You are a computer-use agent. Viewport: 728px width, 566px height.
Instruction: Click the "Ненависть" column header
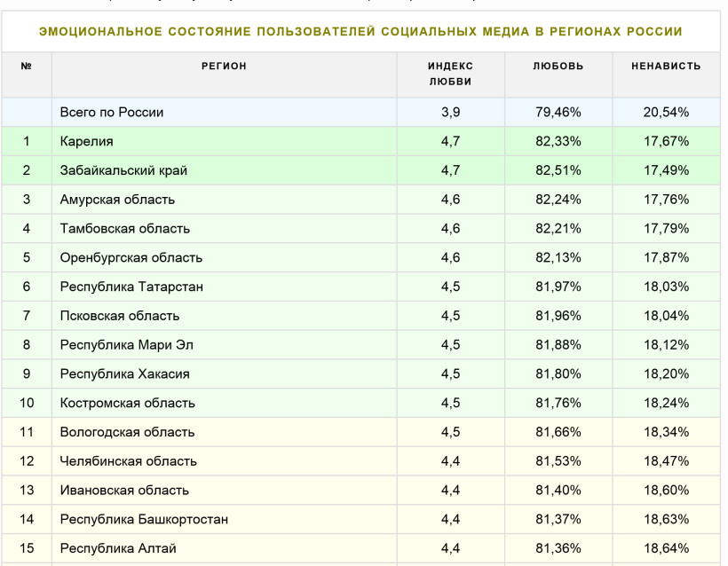tap(666, 67)
